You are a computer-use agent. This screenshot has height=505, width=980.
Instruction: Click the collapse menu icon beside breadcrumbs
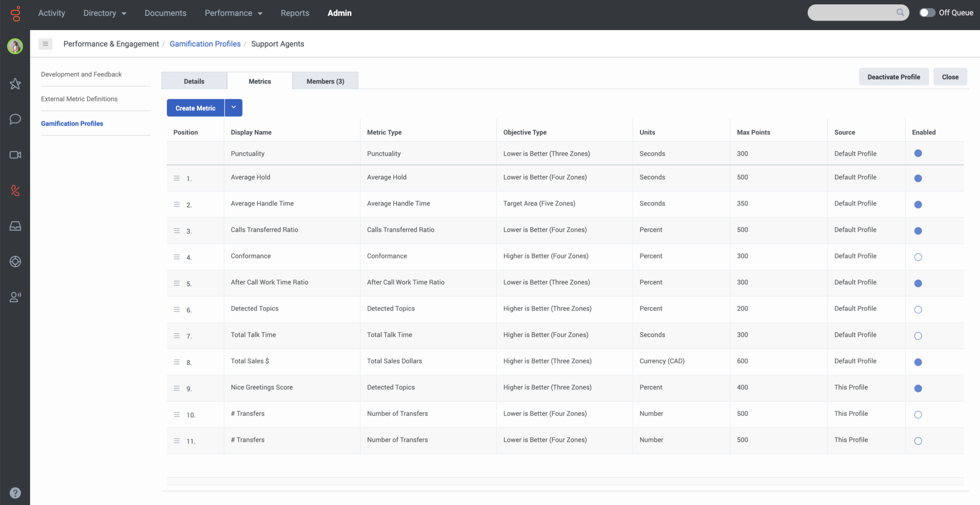(x=45, y=44)
